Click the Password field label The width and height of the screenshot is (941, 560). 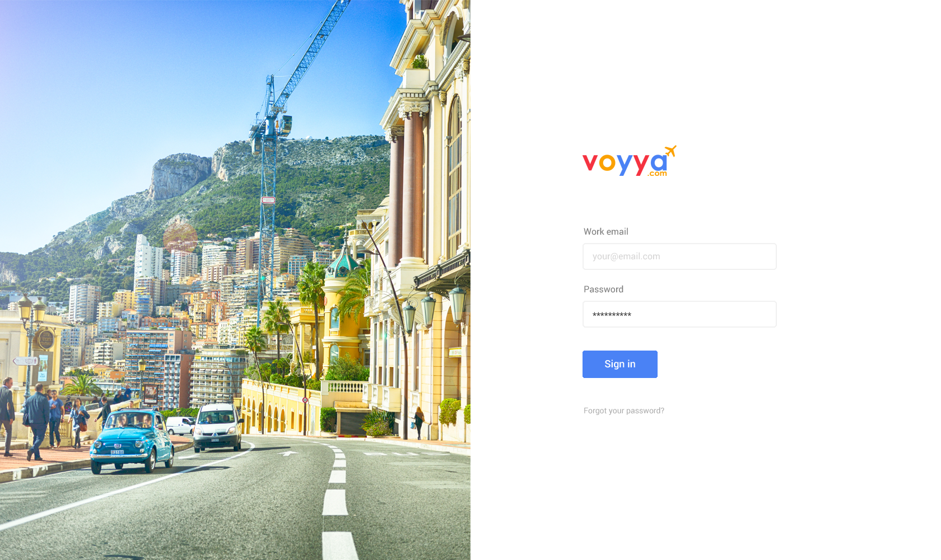pos(603,289)
